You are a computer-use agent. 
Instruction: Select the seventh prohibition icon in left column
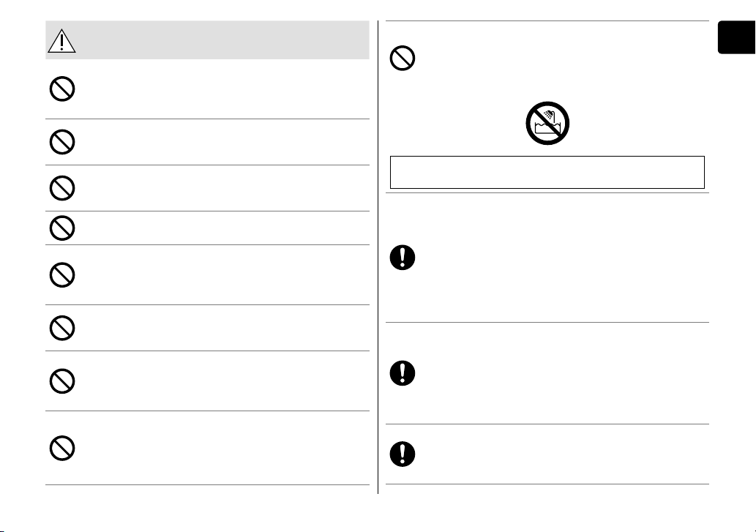tap(62, 381)
